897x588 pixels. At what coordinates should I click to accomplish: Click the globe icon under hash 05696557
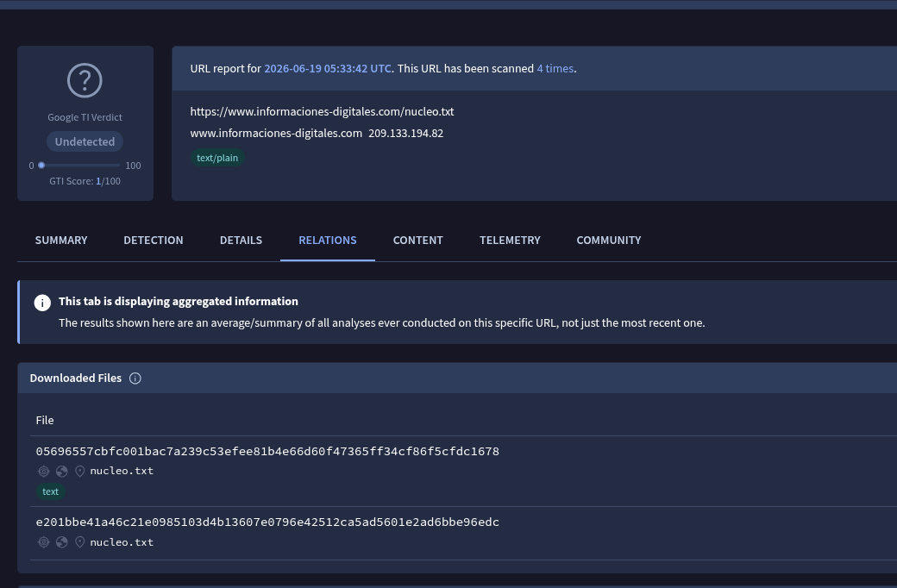tap(62, 472)
